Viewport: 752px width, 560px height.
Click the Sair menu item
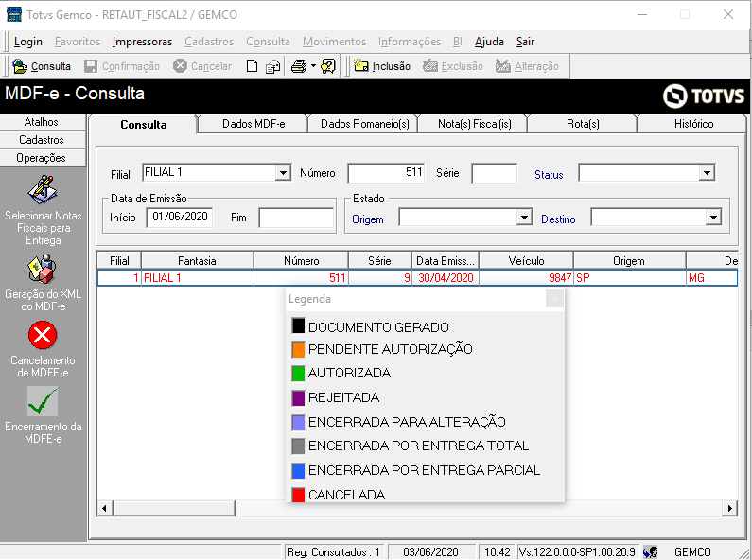tap(525, 42)
